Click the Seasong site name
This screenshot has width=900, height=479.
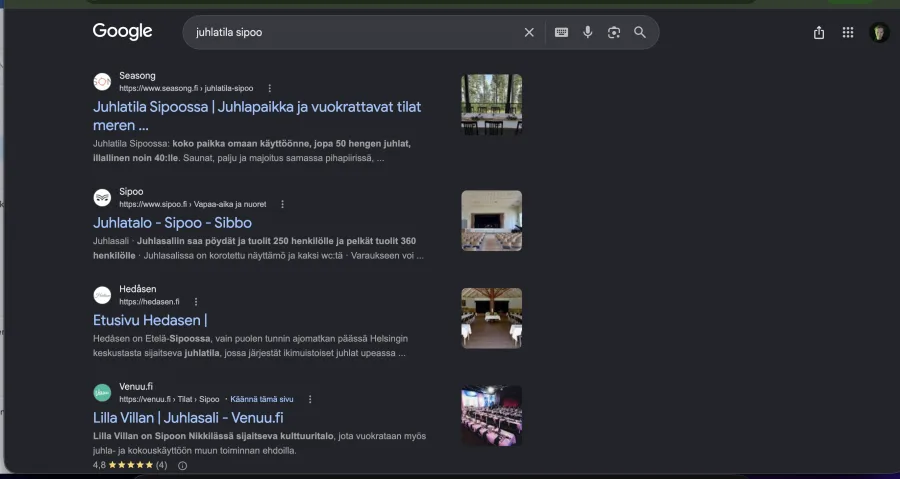(137, 76)
